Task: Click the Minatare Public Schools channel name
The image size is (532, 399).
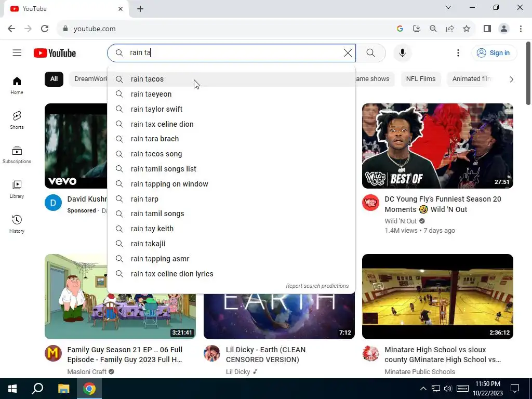Action: coord(420,372)
